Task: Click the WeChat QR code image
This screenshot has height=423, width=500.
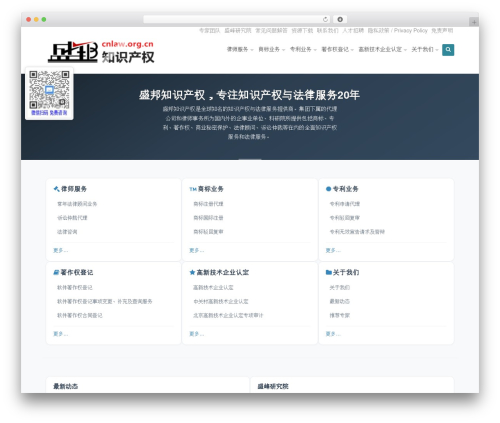Action: (49, 89)
